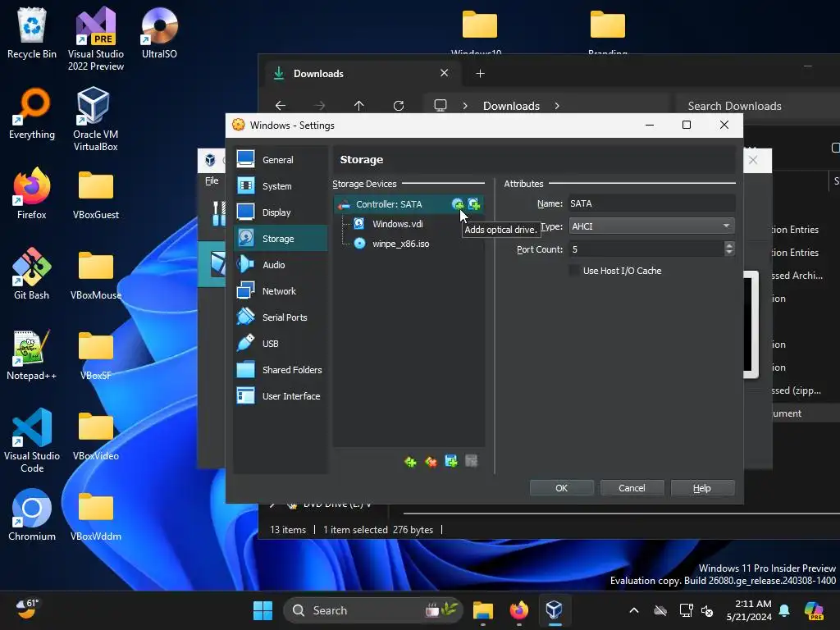Click the Remove controller icon below storage tree
The height and width of the screenshot is (630, 840).
pos(431,461)
